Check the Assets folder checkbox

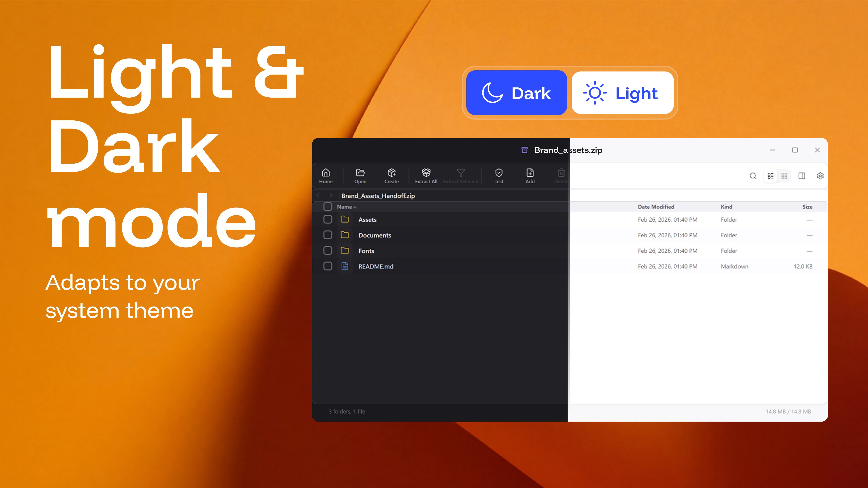pyautogui.click(x=328, y=219)
